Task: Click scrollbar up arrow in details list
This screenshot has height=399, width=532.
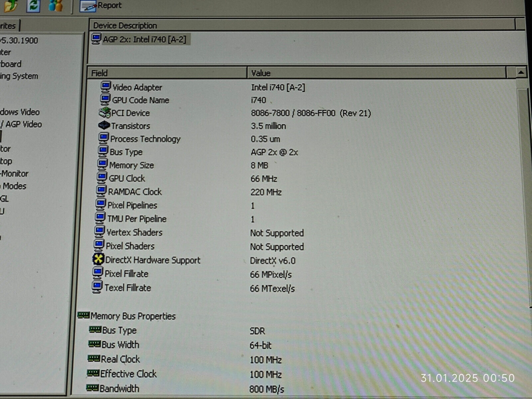Action: [521, 72]
